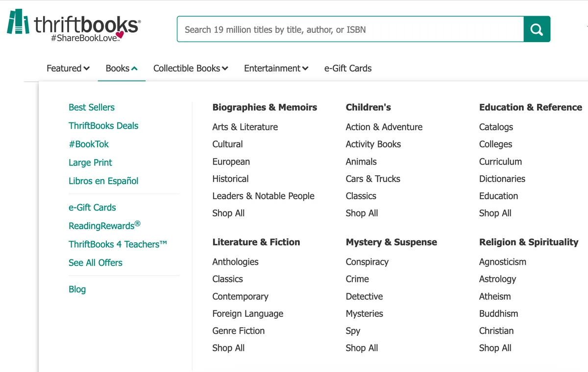This screenshot has width=588, height=372.
Task: Click the ThriftBooks logo
Action: [x=74, y=25]
